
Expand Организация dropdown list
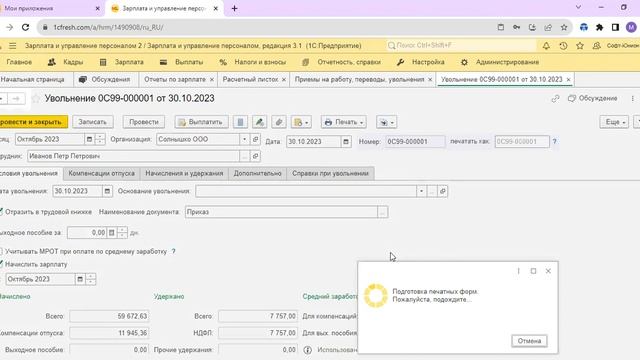click(x=244, y=139)
